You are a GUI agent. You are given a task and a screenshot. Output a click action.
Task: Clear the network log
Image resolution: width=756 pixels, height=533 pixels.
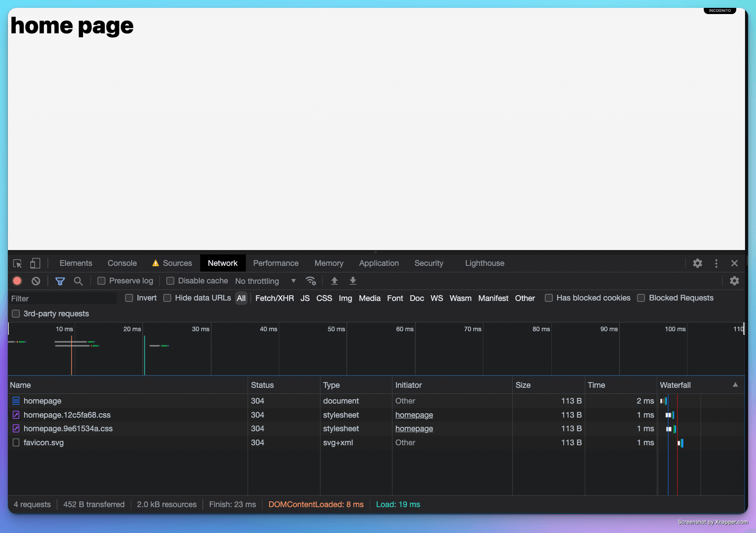[36, 281]
